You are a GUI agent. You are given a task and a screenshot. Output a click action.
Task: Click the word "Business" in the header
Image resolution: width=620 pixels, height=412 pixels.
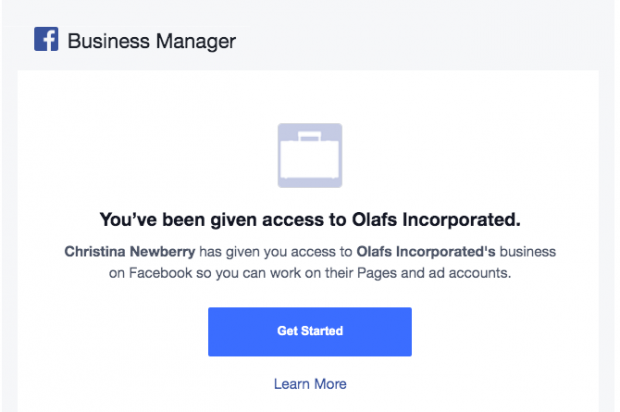[103, 41]
